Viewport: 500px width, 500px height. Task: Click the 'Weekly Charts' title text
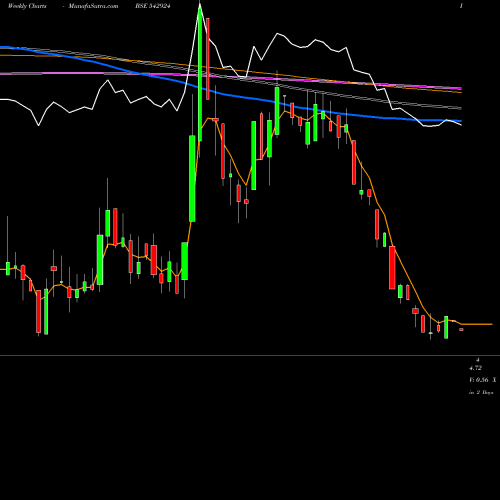point(27,6)
